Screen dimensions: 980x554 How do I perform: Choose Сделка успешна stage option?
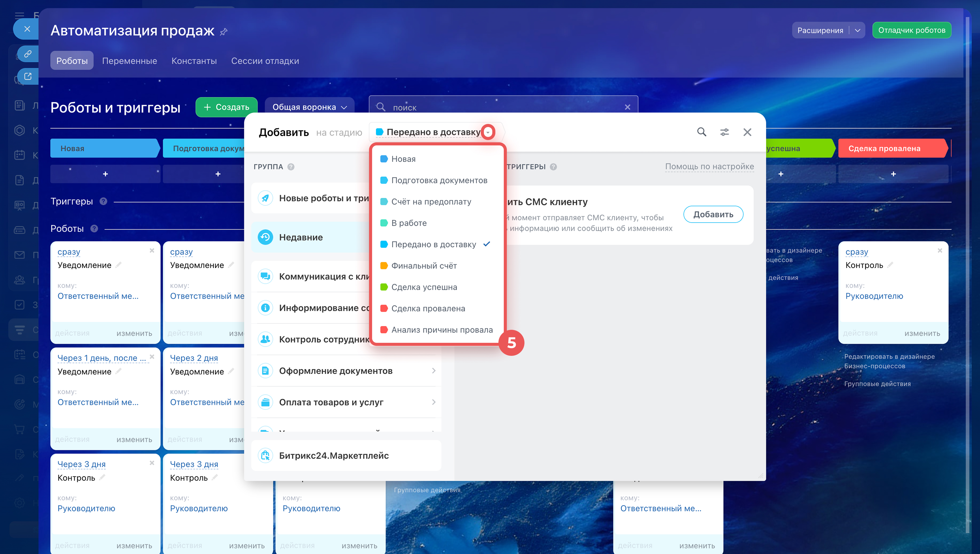click(424, 287)
